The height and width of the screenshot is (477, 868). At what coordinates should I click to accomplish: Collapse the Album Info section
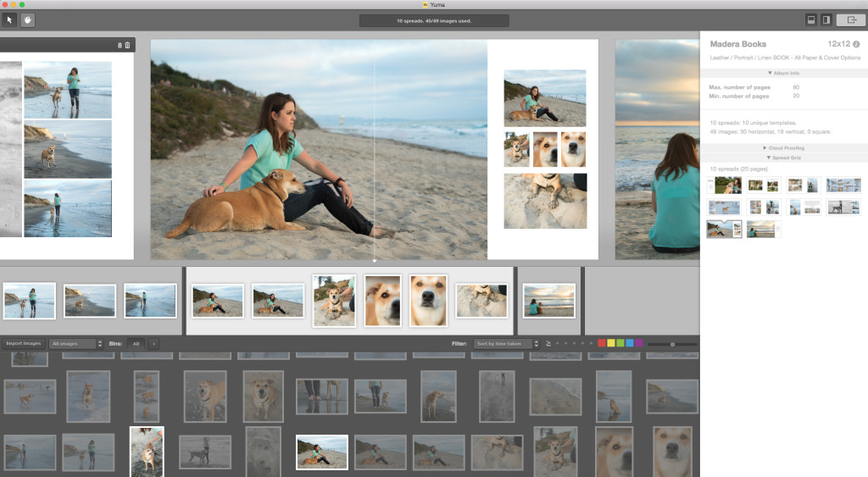click(x=783, y=73)
